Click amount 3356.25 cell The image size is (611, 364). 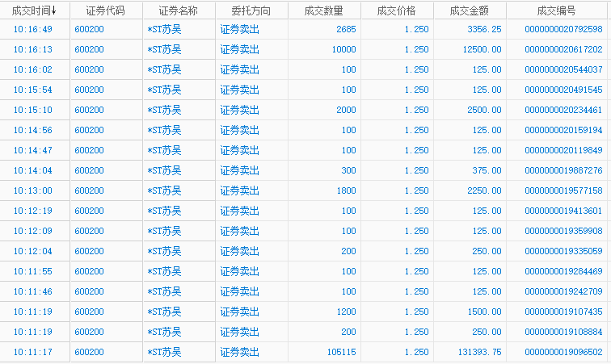point(484,29)
